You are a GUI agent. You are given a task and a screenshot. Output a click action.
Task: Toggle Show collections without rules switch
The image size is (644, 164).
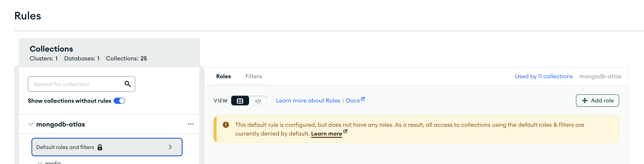click(x=119, y=101)
